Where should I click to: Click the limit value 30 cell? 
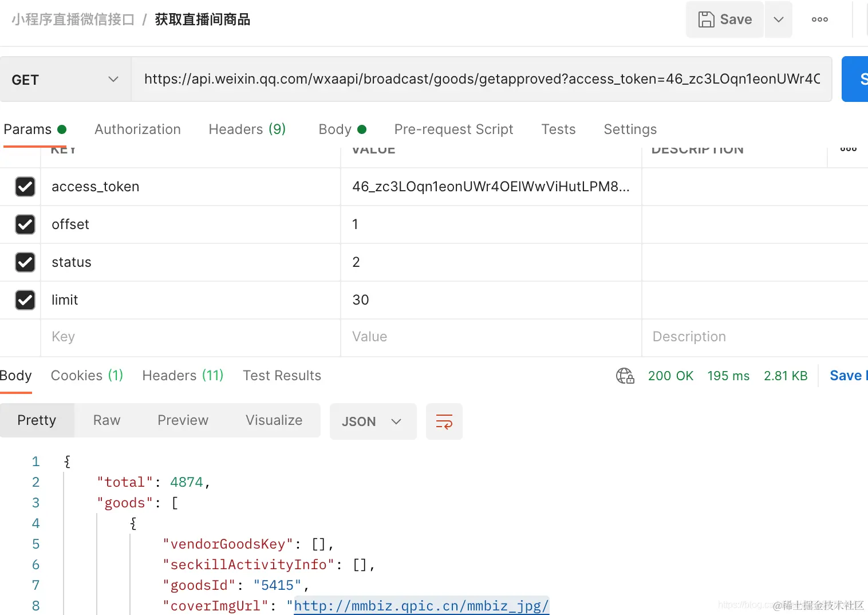point(491,300)
